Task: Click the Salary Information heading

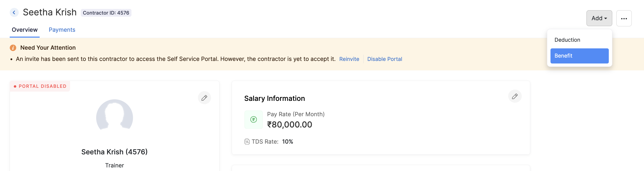Action: click(274, 99)
